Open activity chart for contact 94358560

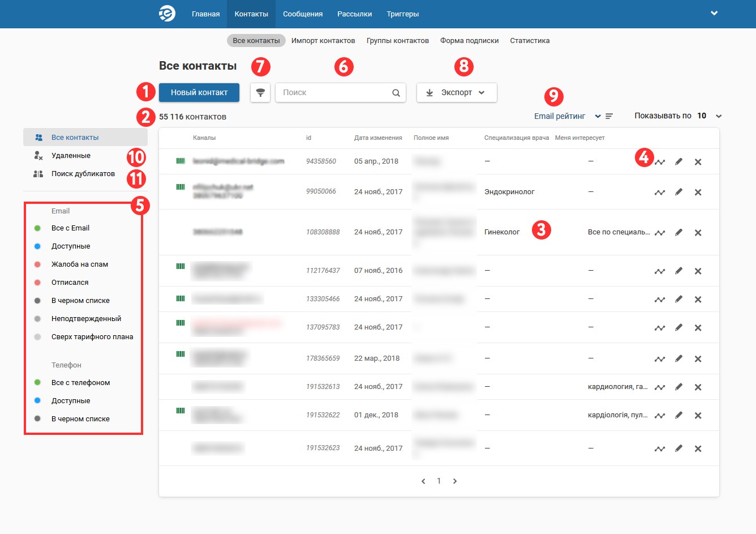(x=660, y=162)
